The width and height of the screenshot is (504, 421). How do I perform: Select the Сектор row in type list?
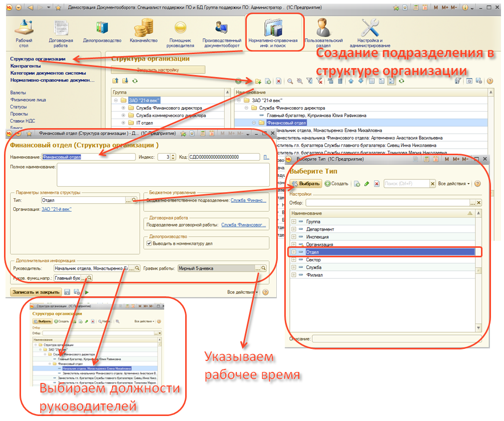(313, 260)
